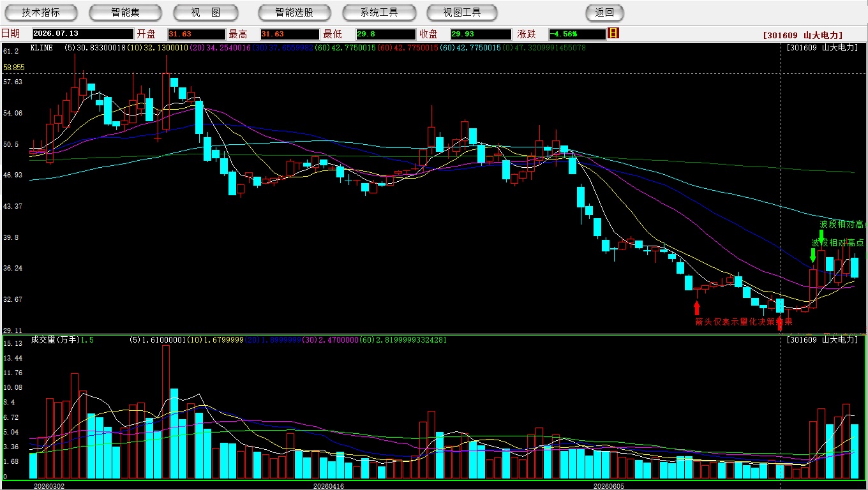Screen dimensions: 868x490
Task: Click the 20260605 date axis label
Action: pyautogui.click(x=608, y=486)
